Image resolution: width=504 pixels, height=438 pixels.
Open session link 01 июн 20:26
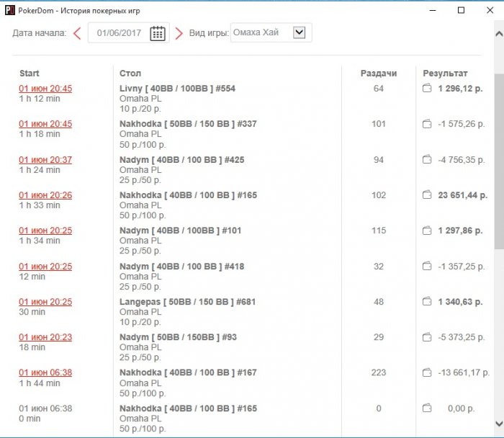coord(45,195)
